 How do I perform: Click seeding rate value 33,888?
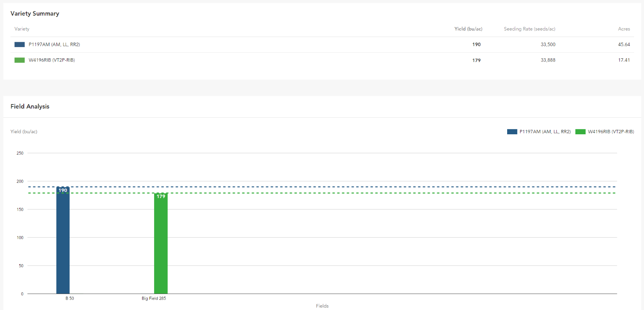548,60
